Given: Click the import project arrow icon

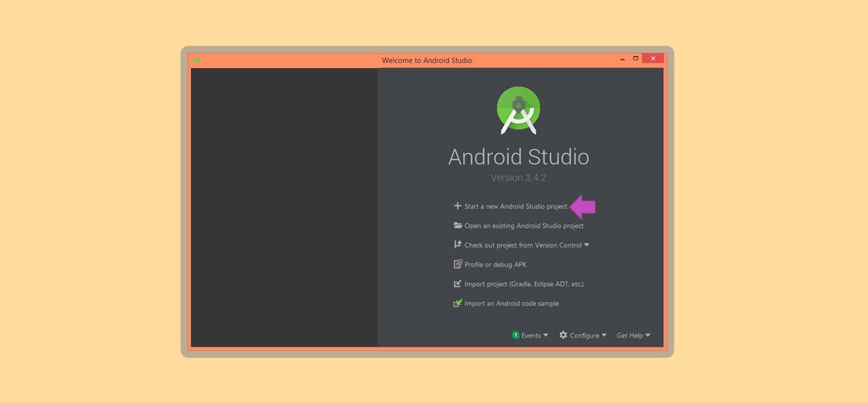Looking at the screenshot, I should click(458, 283).
